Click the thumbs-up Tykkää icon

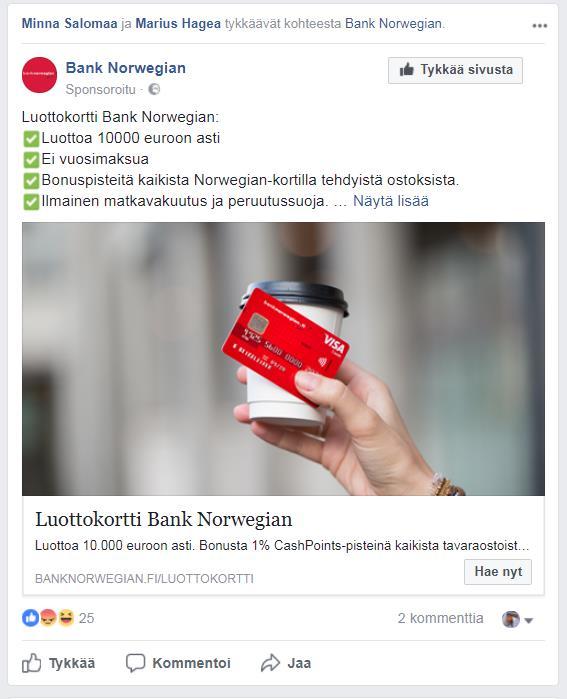32,663
